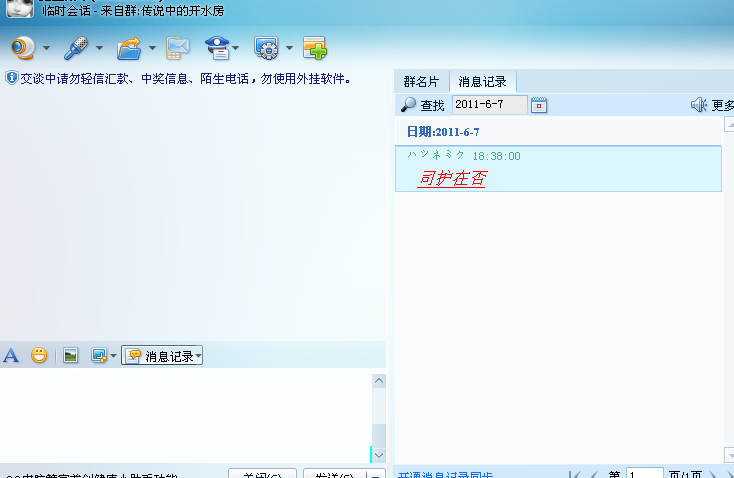734x478 pixels.
Task: Click the send file folder icon
Action: pyautogui.click(x=129, y=48)
